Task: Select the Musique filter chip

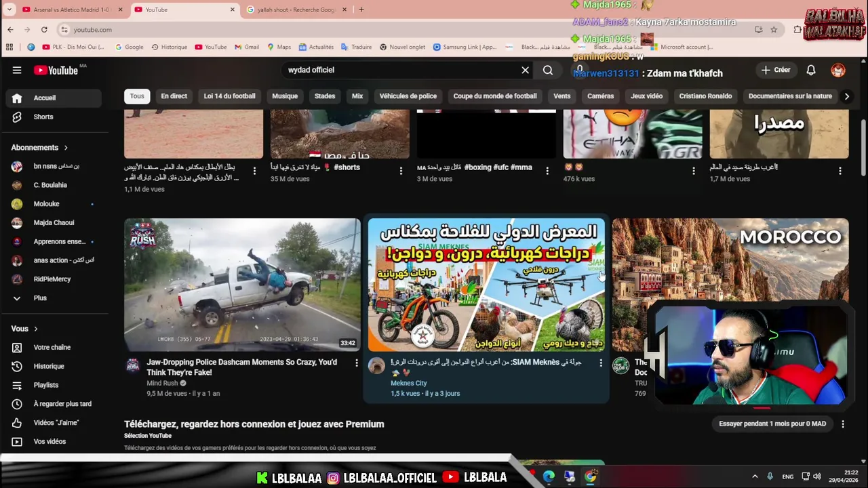Action: click(285, 96)
